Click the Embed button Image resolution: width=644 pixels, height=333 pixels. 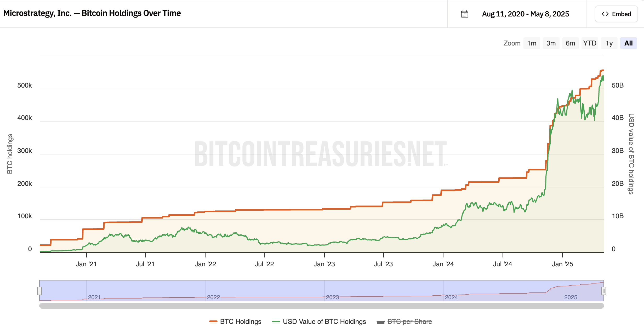click(x=616, y=14)
